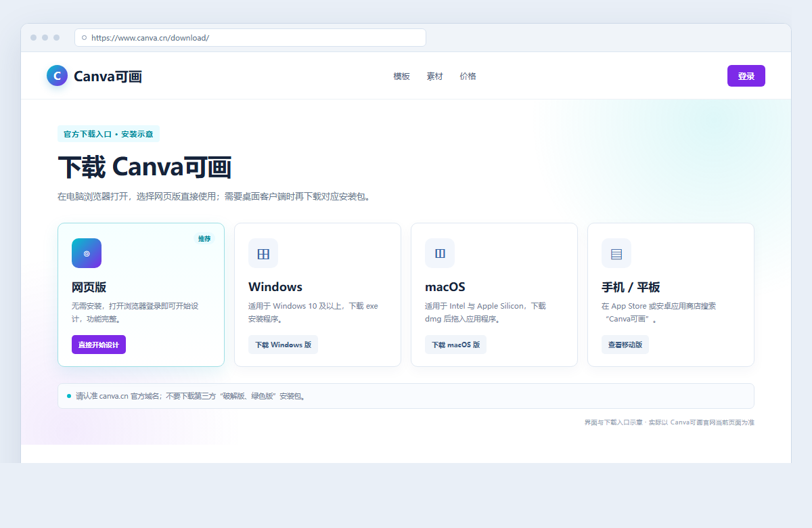Click the first browser window control dot
This screenshot has width=812, height=528.
click(x=33, y=37)
